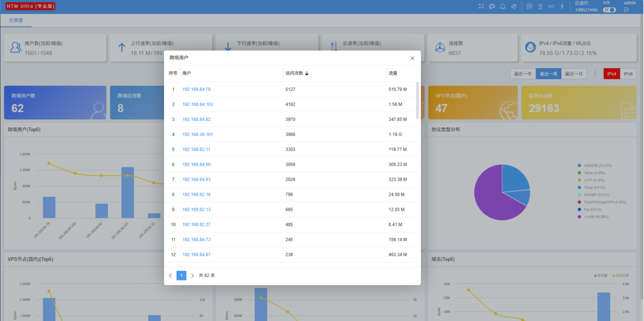
Task: Open user 192.168.84.82 link
Action: point(196,119)
